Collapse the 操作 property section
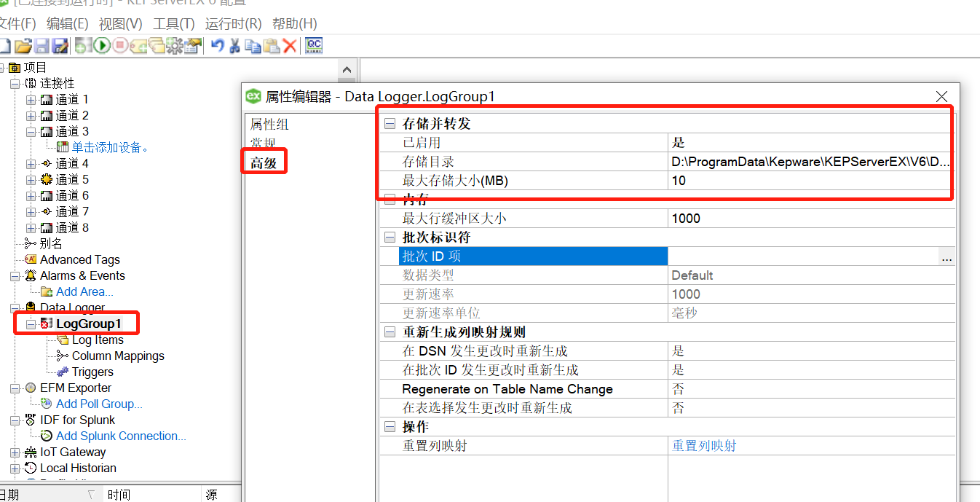 390,427
